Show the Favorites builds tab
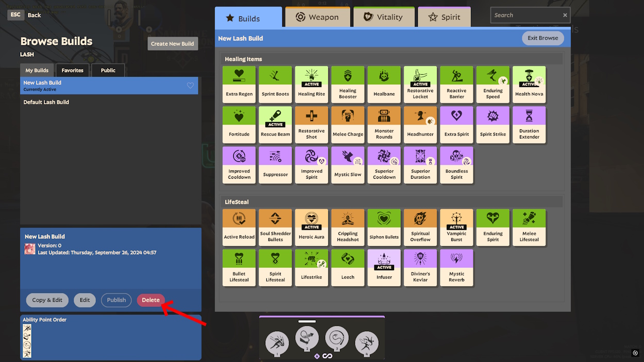 (72, 70)
